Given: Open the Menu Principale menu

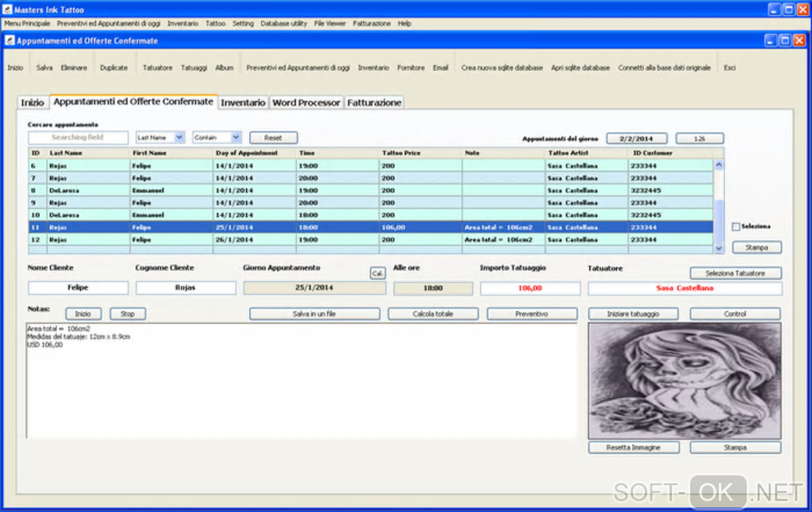Looking at the screenshot, I should pos(27,23).
